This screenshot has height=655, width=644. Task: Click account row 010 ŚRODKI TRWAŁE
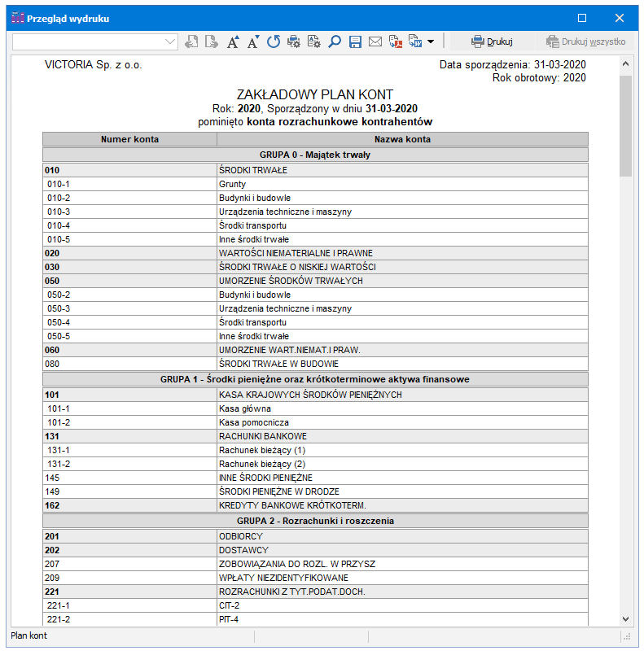(x=315, y=170)
